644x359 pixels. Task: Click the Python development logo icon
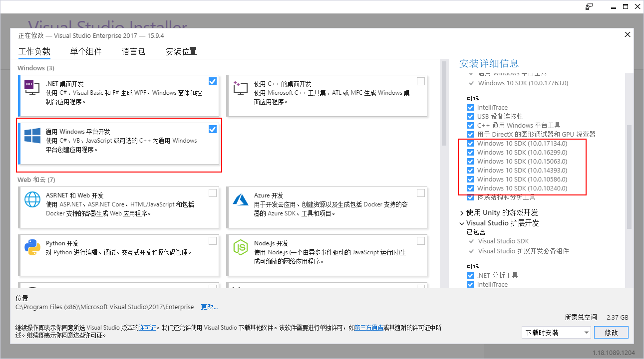[32, 247]
